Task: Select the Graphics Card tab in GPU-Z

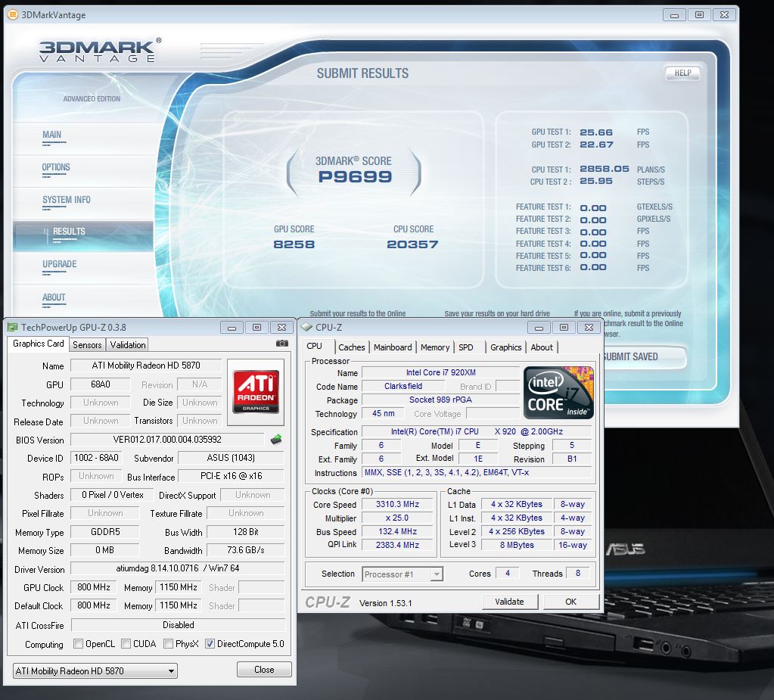Action: 39,344
